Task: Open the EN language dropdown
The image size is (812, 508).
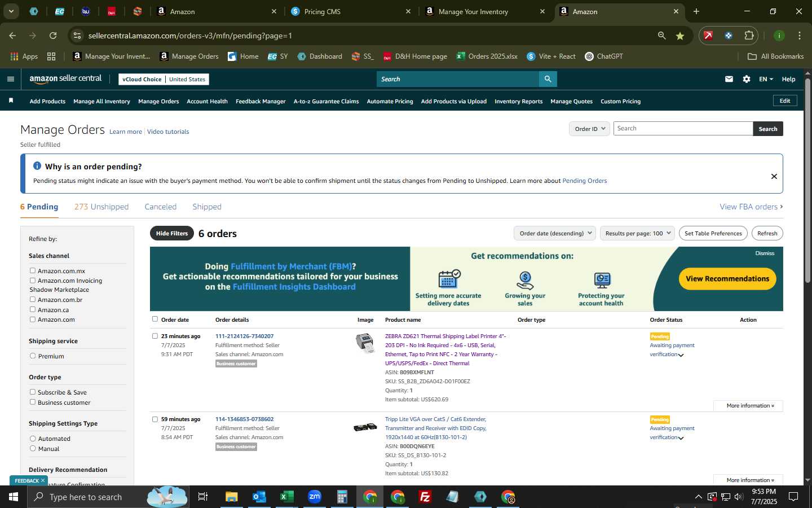Action: pyautogui.click(x=766, y=79)
